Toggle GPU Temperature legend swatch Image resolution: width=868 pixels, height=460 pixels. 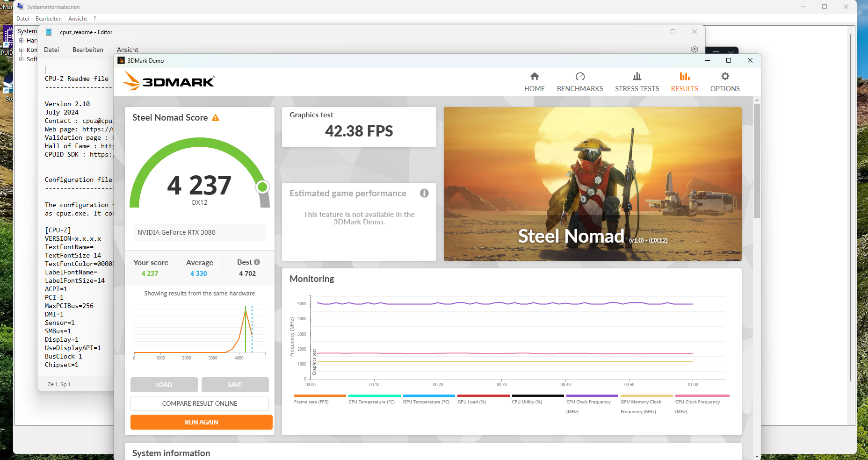tap(429, 396)
